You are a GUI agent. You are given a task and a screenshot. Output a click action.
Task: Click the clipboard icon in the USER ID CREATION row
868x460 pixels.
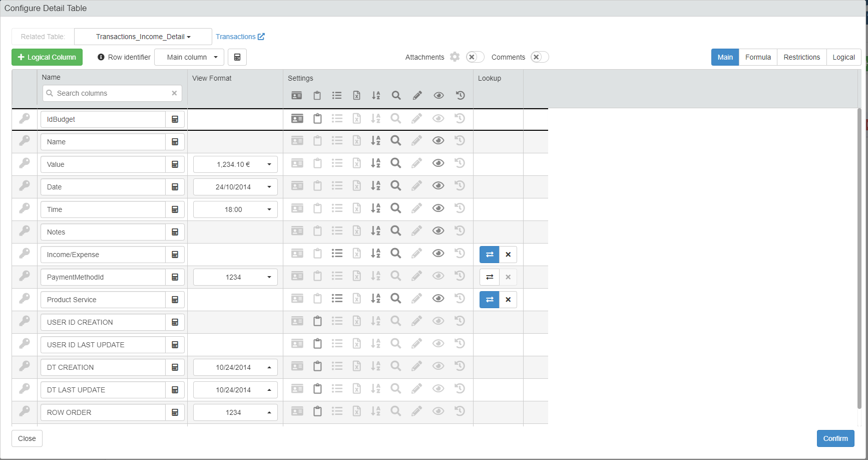pos(317,321)
